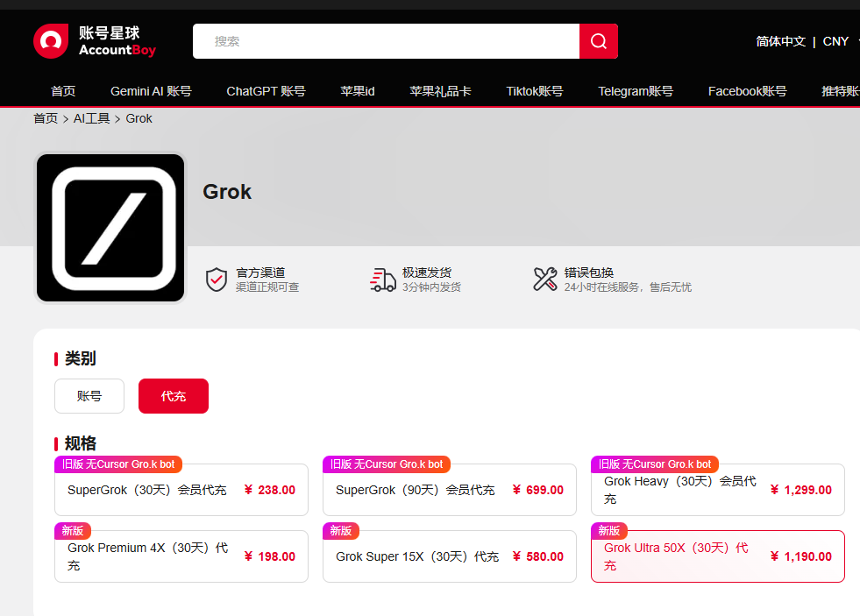860x616 pixels.
Task: Click the ¥ 198.00 price
Action: click(269, 556)
